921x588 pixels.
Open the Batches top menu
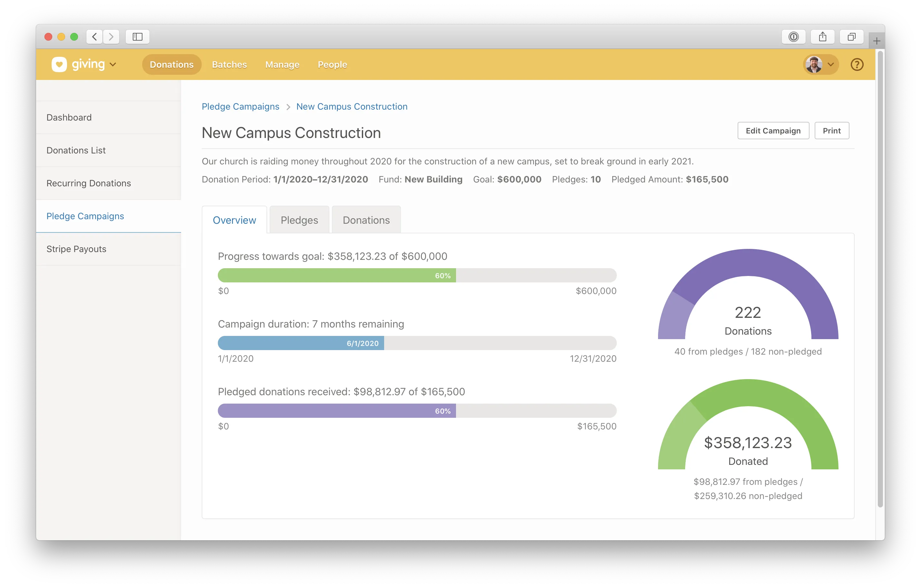tap(229, 65)
